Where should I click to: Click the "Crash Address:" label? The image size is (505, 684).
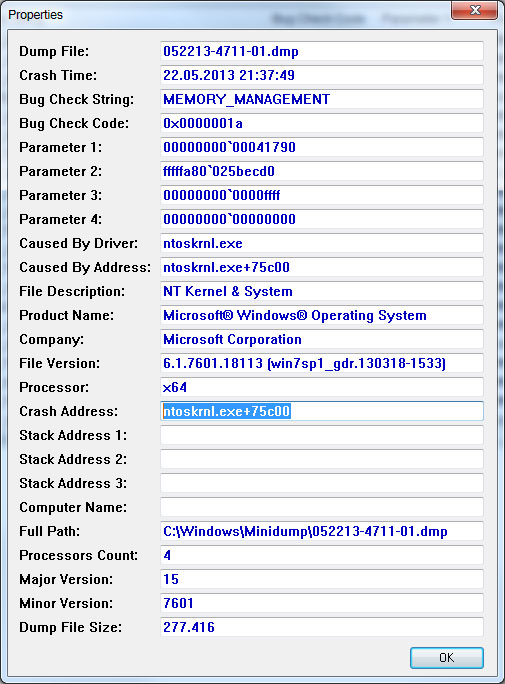click(x=68, y=411)
